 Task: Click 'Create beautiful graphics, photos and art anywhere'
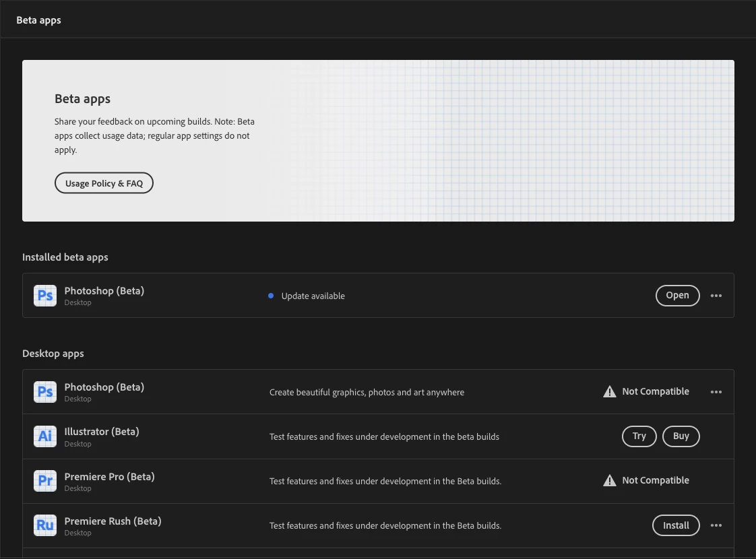367,392
